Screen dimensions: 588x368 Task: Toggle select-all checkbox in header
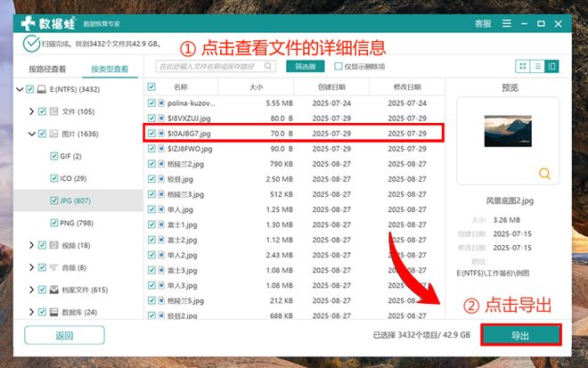151,87
